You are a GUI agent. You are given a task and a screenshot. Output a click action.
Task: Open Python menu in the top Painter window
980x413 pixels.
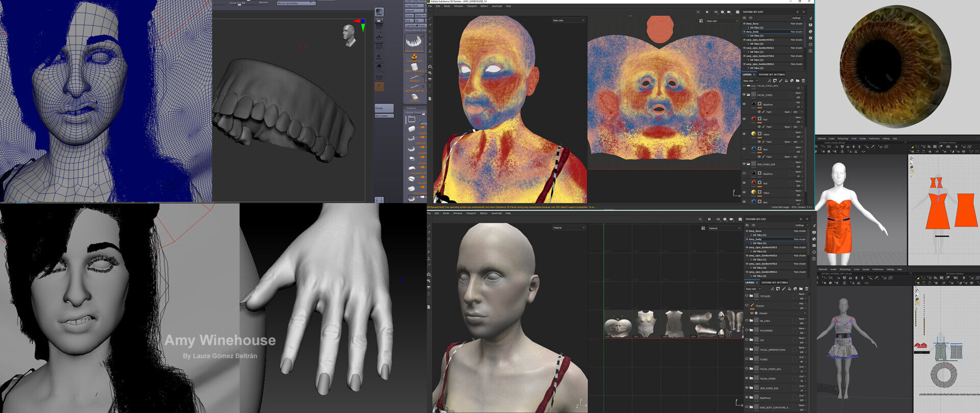[x=484, y=6]
